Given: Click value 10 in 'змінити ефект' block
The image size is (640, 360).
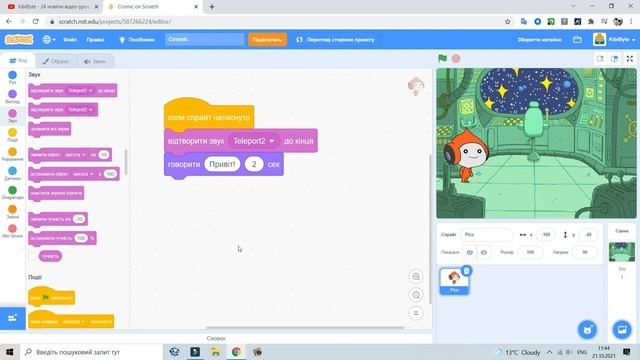Looking at the screenshot, I should [104, 155].
